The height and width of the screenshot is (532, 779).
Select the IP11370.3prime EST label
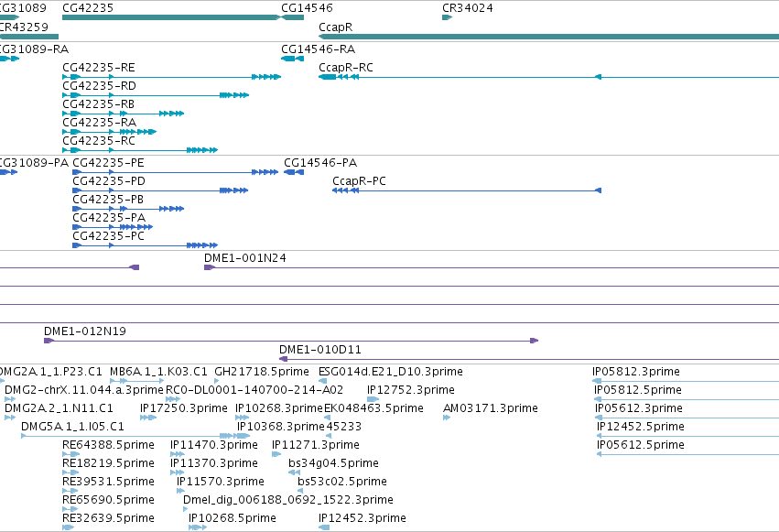[214, 463]
